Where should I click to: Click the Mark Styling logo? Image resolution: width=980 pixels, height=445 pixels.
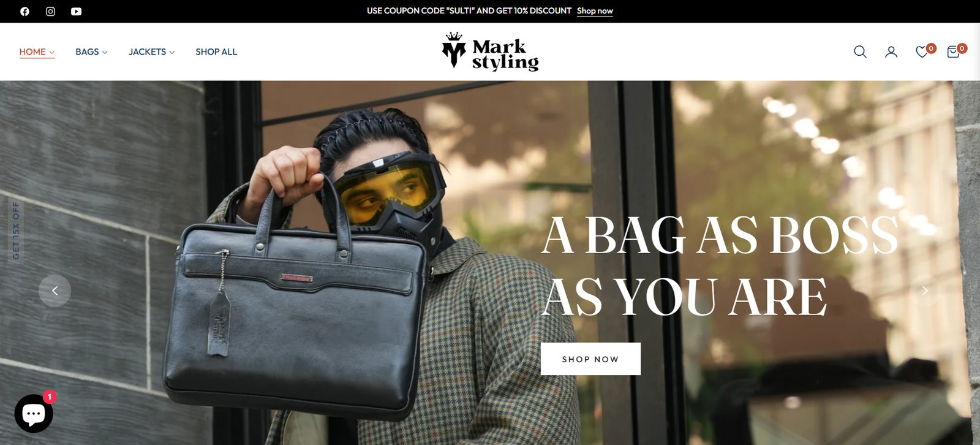pyautogui.click(x=490, y=51)
